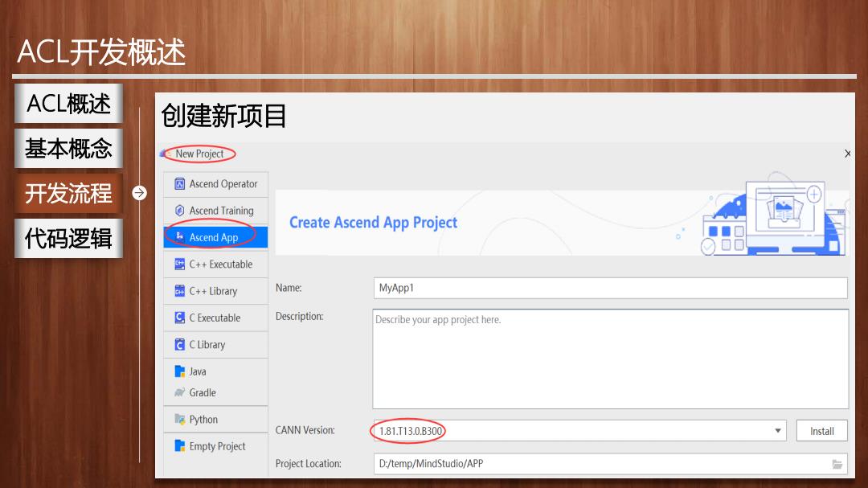Viewport: 868px width, 488px height.
Task: Select Ascend Training project type
Action: (216, 211)
